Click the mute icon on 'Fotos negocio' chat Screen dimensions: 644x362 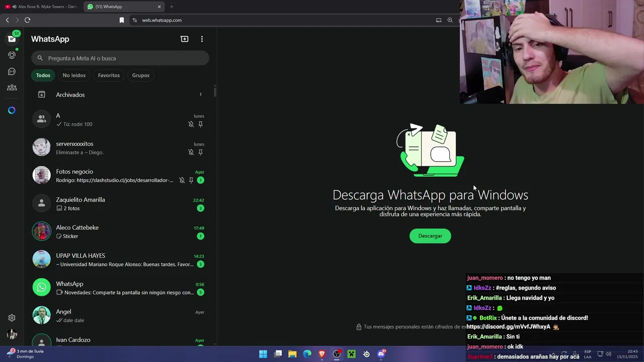coord(182,180)
